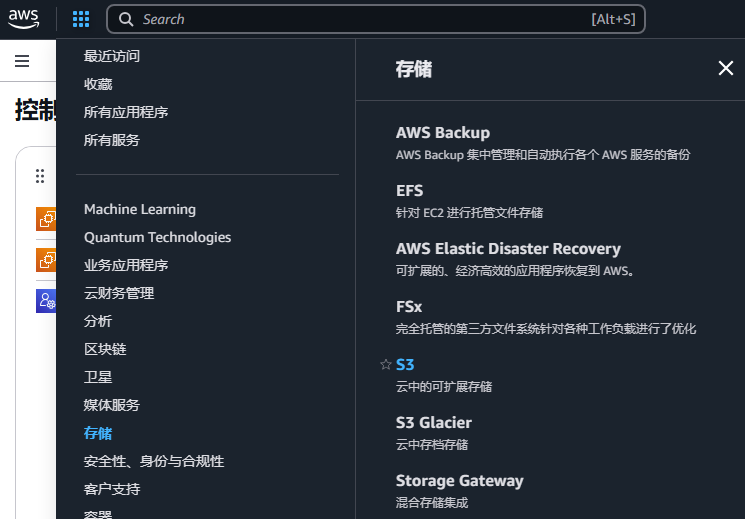Click description 云中的可扩展存储
Screen dimensions: 745x519
[444, 387]
